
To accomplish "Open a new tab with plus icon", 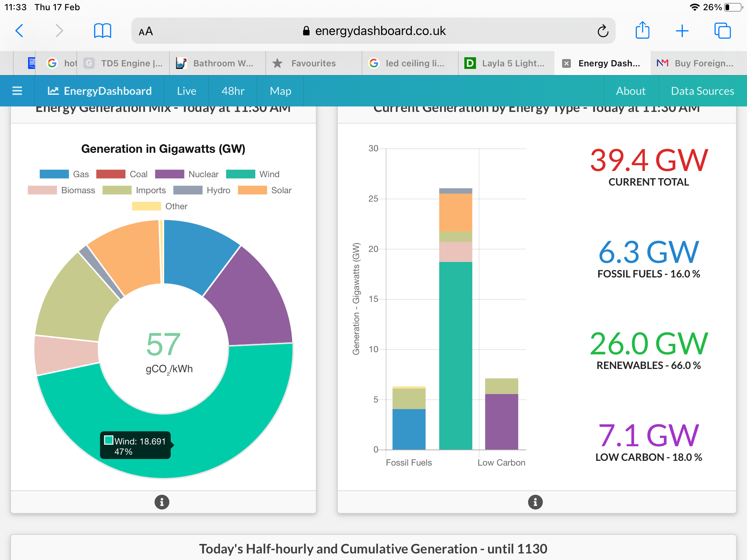I will tap(682, 31).
